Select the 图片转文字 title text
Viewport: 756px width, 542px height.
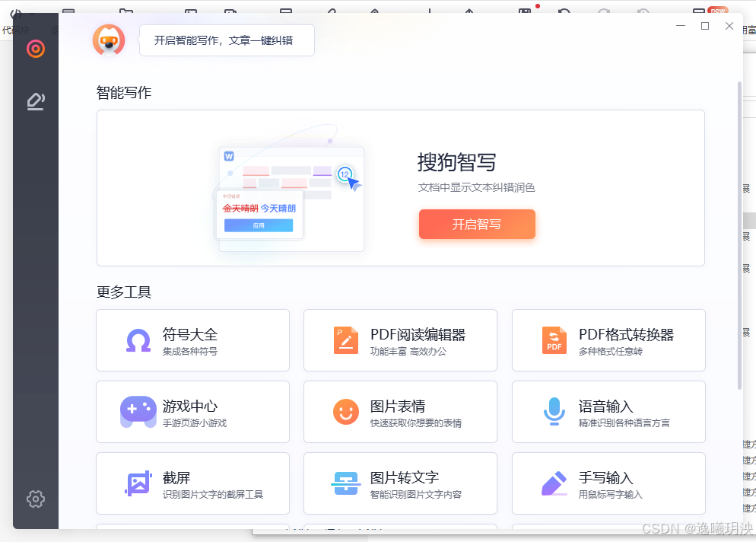(x=405, y=477)
